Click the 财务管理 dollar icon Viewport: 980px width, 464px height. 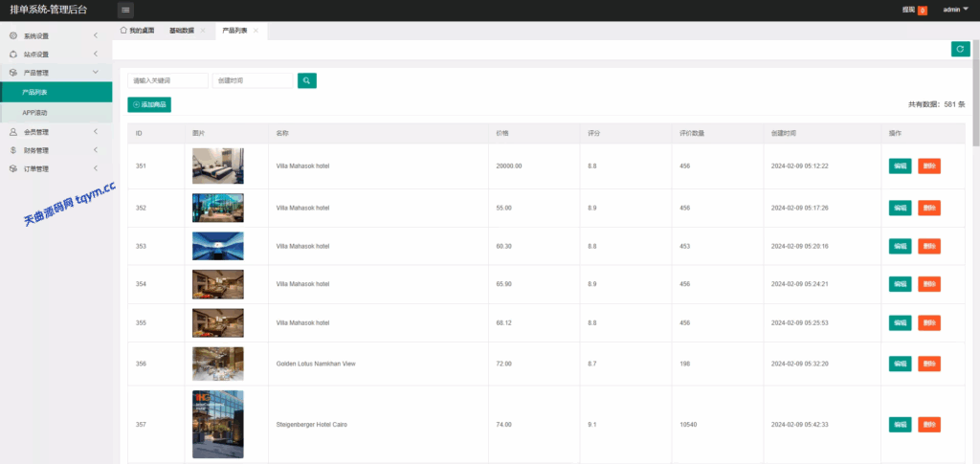13,150
